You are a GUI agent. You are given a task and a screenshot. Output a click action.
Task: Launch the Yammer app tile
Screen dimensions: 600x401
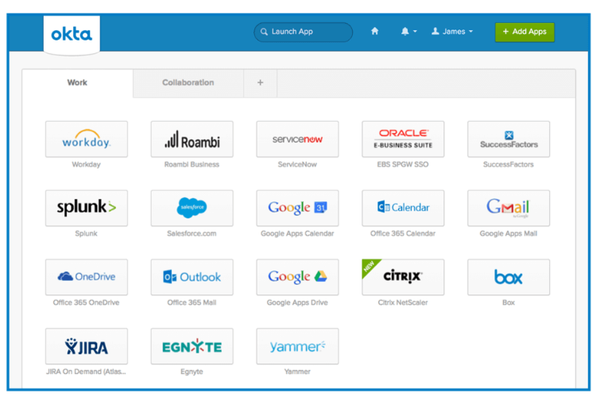[x=297, y=346]
